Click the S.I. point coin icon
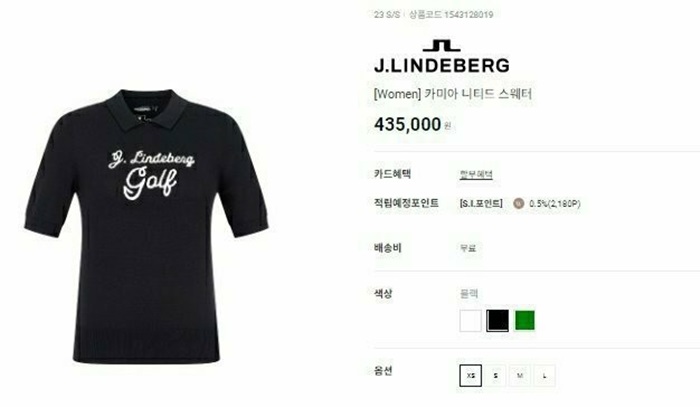 pos(518,204)
